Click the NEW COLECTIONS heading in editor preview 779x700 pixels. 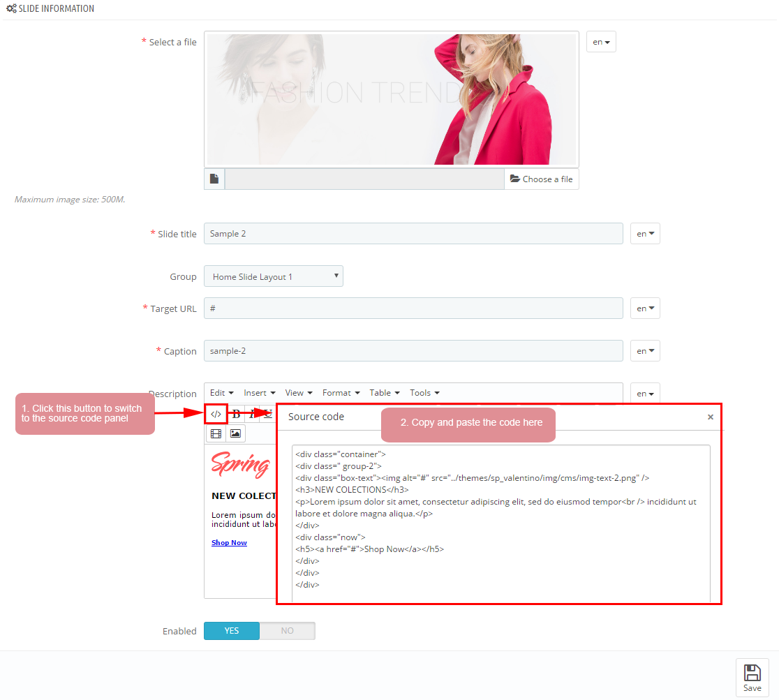(x=244, y=496)
